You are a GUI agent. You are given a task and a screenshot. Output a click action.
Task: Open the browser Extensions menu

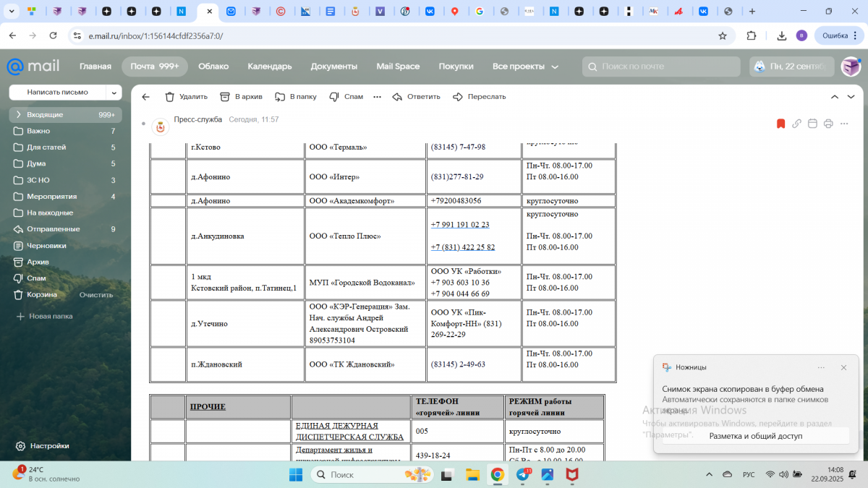point(752,35)
